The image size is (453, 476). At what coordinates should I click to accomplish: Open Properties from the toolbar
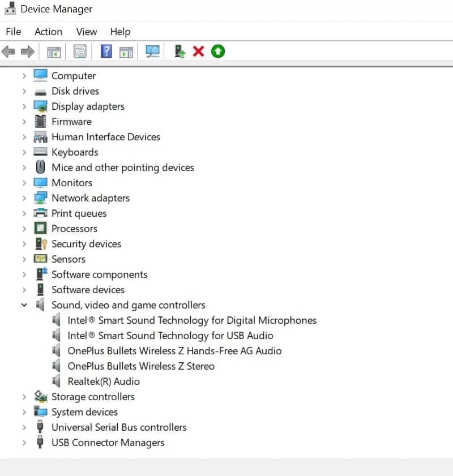(x=80, y=52)
